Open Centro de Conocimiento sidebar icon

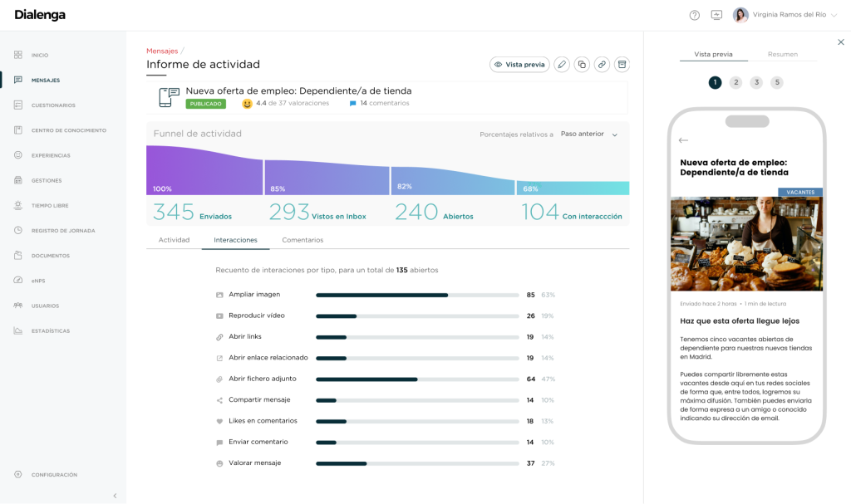(18, 130)
